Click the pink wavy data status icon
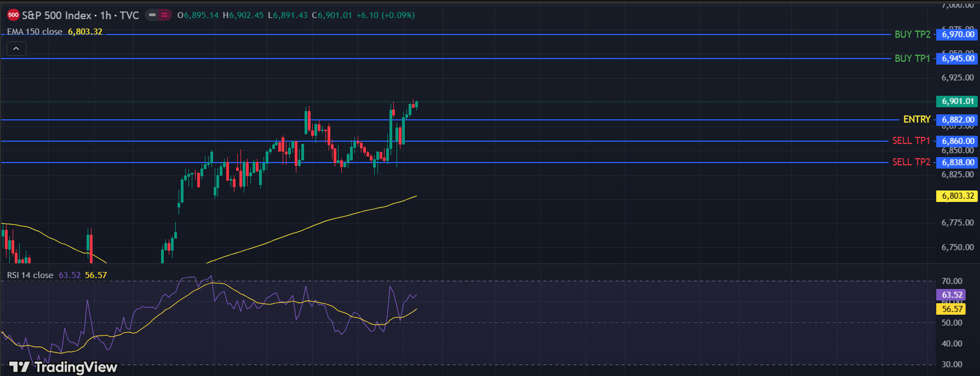 pos(164,15)
